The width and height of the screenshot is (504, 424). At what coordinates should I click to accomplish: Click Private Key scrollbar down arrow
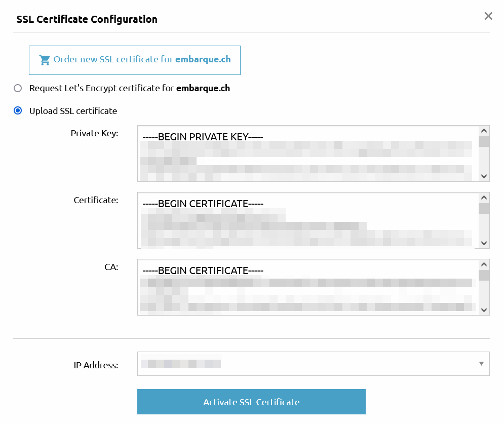484,176
